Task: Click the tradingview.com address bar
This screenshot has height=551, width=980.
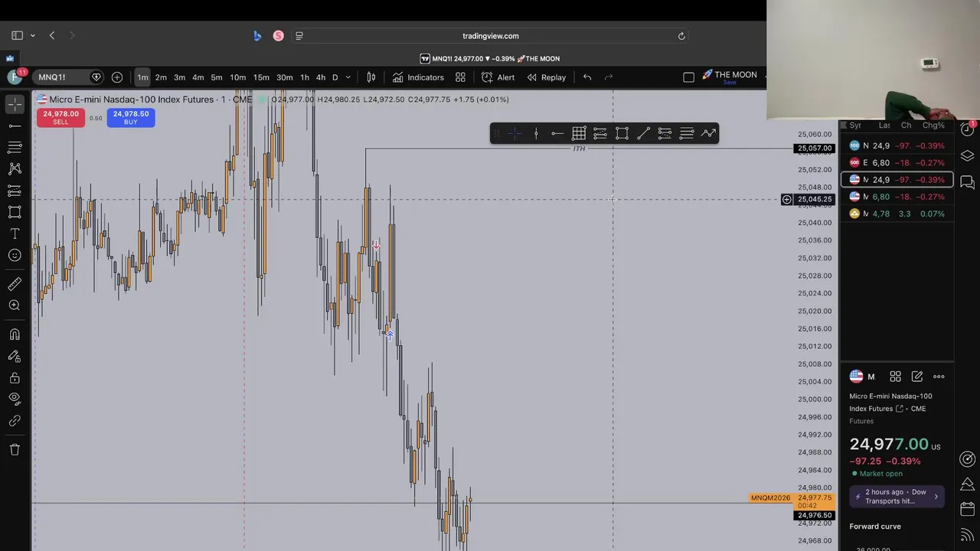Action: coord(491,36)
